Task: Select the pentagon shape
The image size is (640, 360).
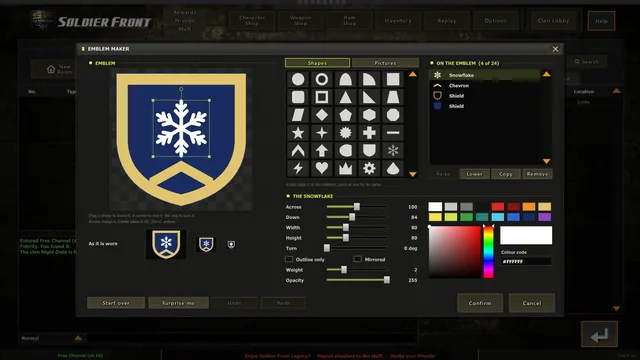Action: (x=345, y=115)
